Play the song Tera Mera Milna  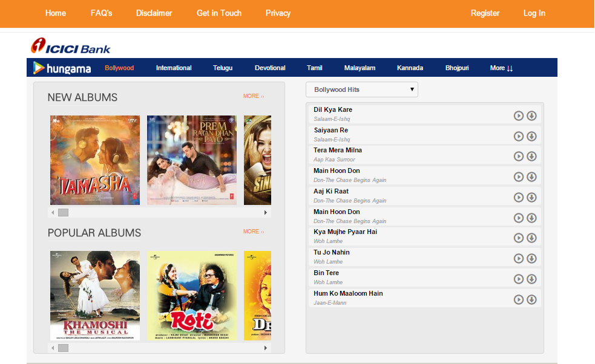pos(518,156)
